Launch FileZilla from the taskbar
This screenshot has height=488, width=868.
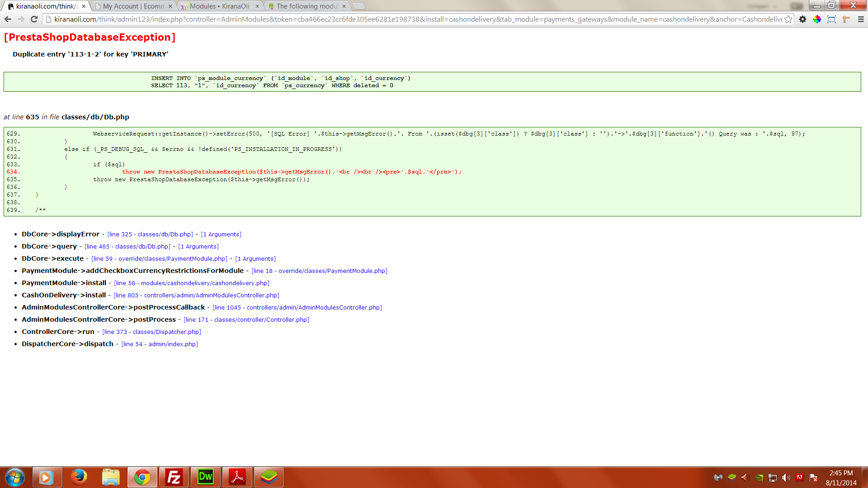174,477
